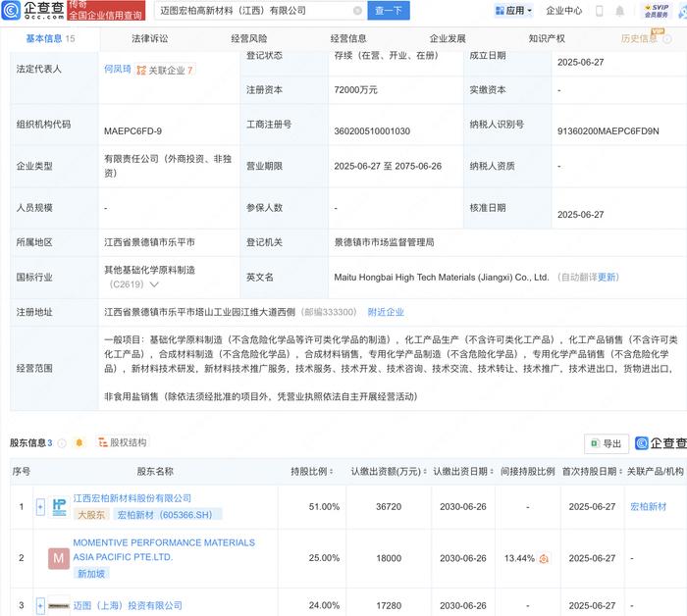Select the 360200510001030 registration number
The image size is (687, 616).
tap(372, 131)
